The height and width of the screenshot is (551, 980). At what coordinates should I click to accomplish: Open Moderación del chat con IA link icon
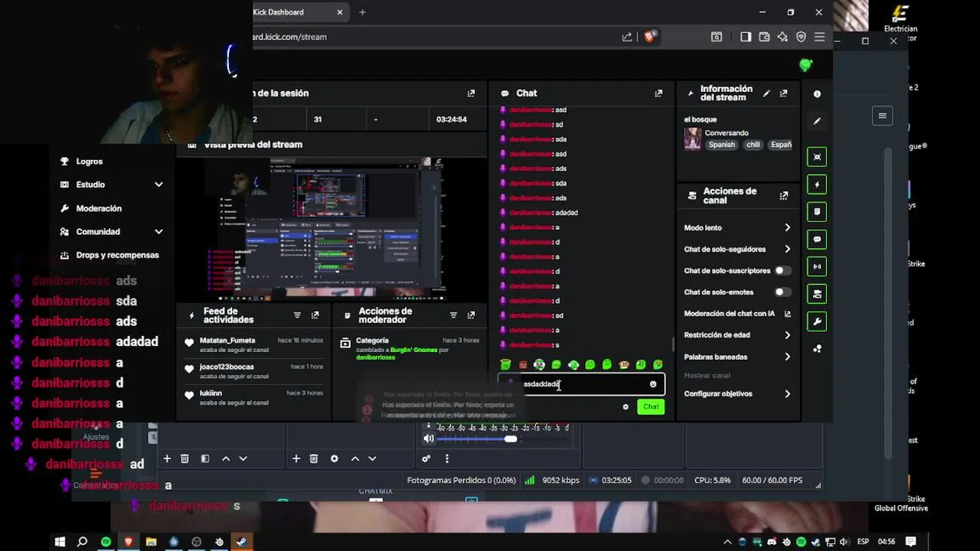pyautogui.click(x=788, y=314)
